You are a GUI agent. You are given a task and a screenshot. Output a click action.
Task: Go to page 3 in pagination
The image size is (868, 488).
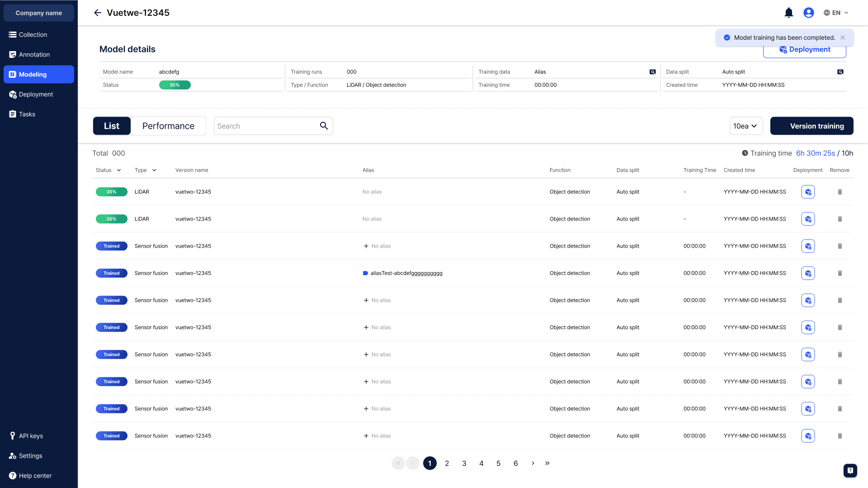click(464, 463)
